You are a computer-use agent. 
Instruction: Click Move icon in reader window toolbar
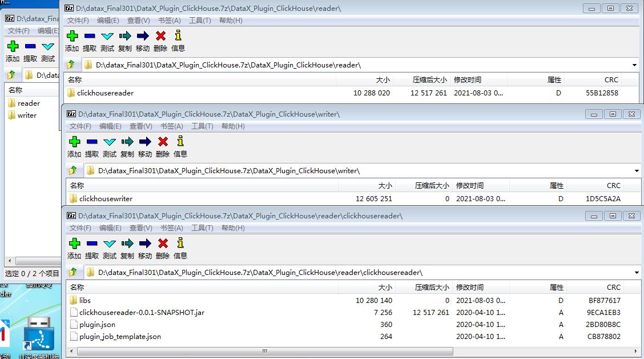click(143, 36)
